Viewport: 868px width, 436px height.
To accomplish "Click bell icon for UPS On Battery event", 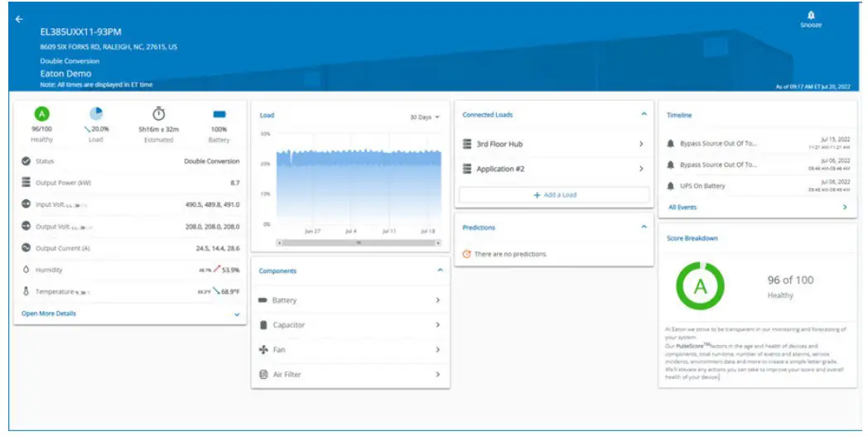I will [x=670, y=186].
